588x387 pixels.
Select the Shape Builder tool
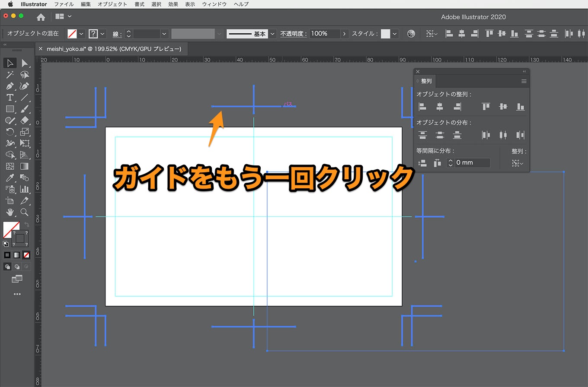tap(10, 155)
